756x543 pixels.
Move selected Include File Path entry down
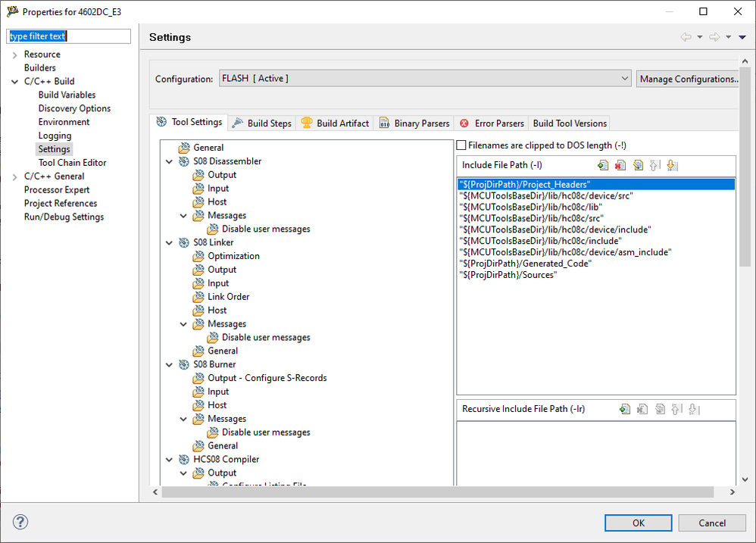(672, 165)
